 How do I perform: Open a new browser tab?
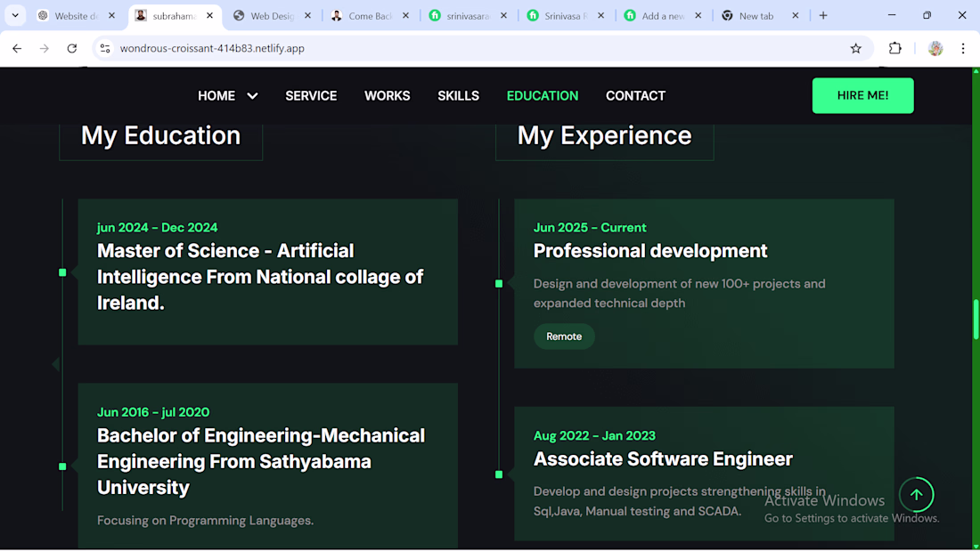coord(823,15)
